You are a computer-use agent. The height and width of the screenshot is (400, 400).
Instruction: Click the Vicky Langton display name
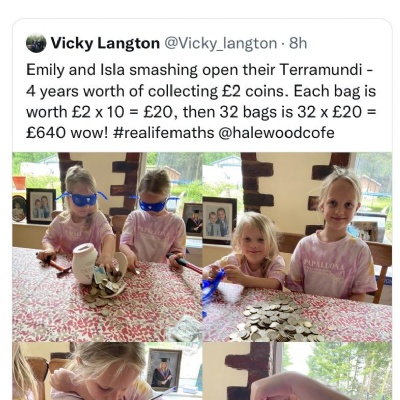point(105,43)
